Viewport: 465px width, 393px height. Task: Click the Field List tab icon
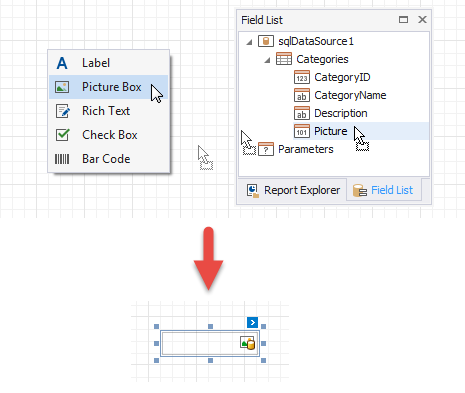coord(360,191)
